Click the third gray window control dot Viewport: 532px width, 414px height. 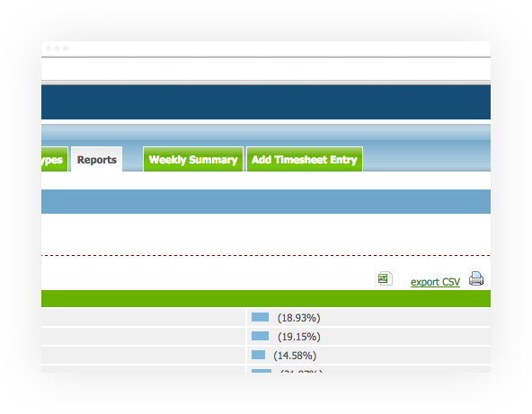(66, 48)
